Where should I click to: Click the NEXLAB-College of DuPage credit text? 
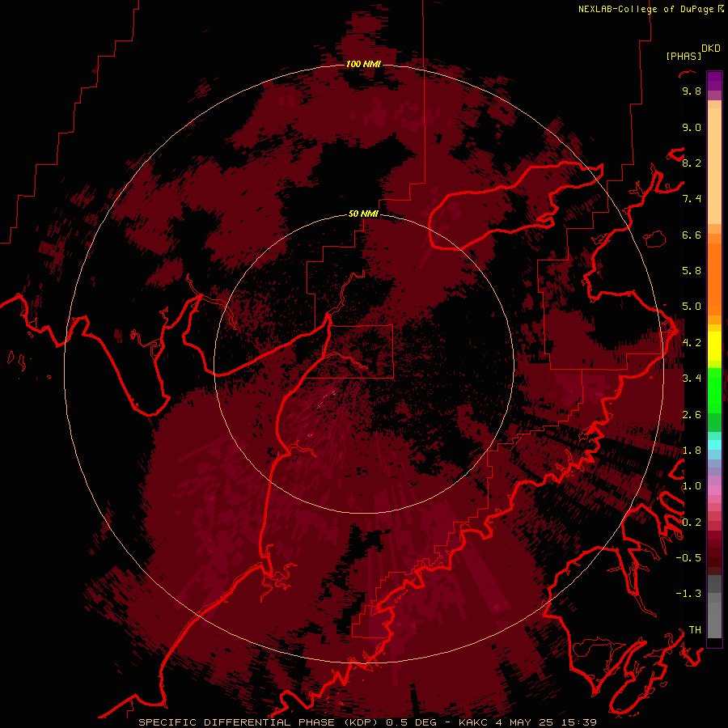[645, 9]
